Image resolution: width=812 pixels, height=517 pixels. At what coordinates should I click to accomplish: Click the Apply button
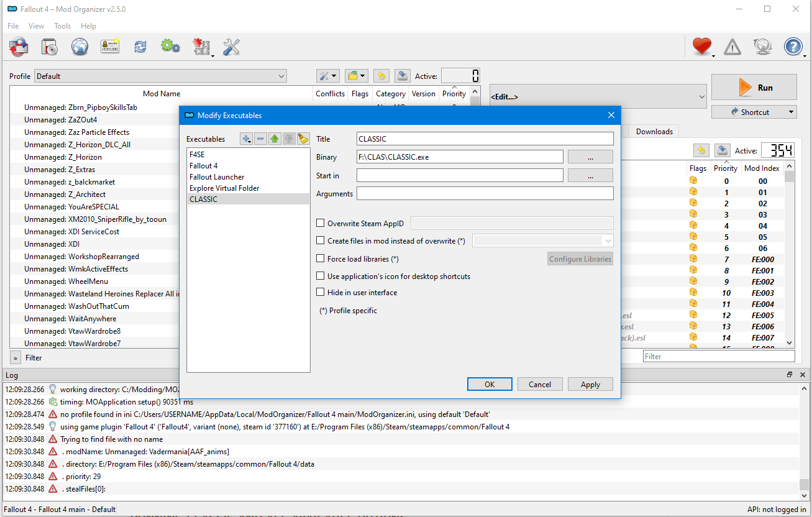coord(590,384)
